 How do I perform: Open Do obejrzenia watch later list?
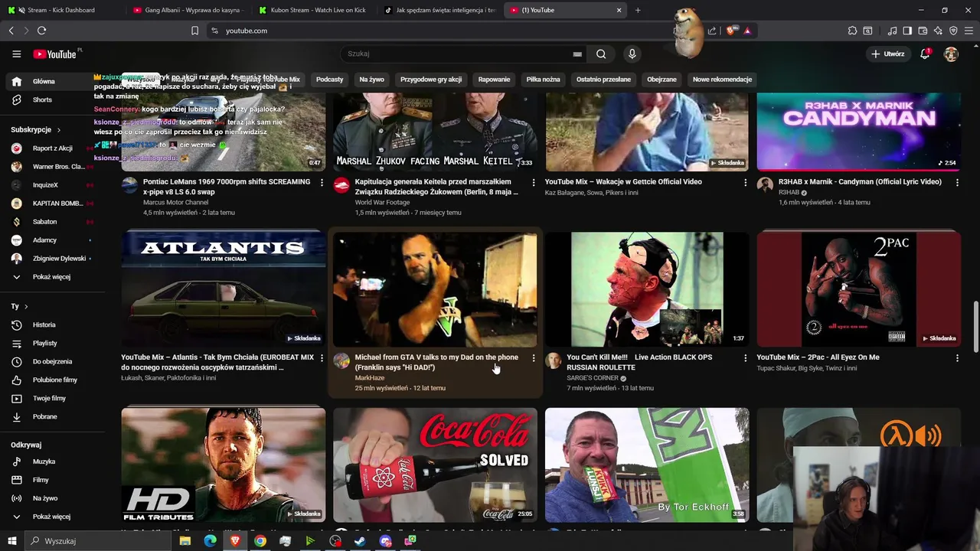coord(53,361)
